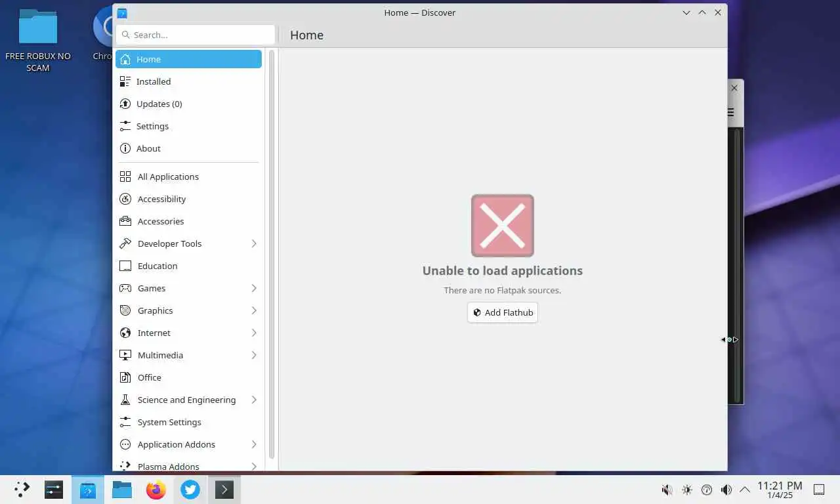Select the System Settings category
840x504 pixels.
[x=188, y=422]
